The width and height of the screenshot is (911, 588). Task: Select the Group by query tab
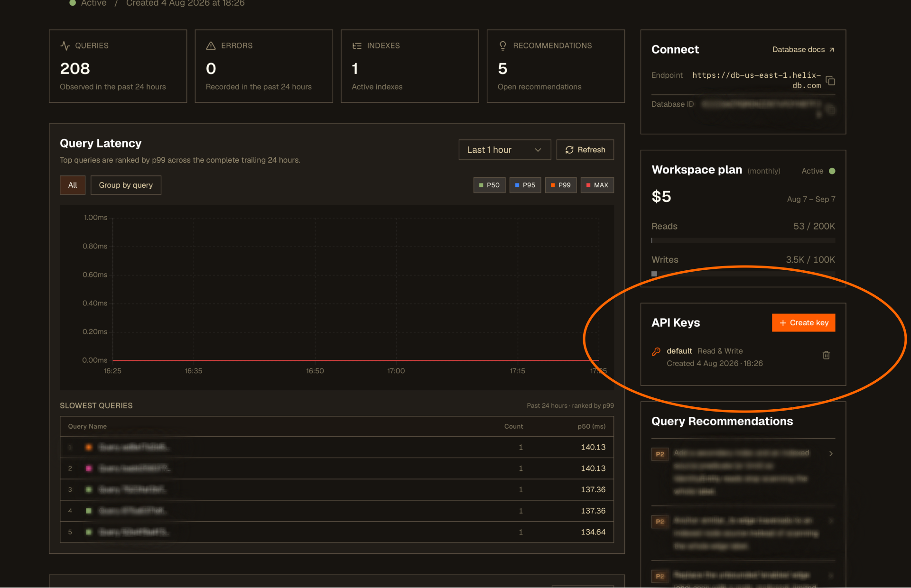point(126,185)
